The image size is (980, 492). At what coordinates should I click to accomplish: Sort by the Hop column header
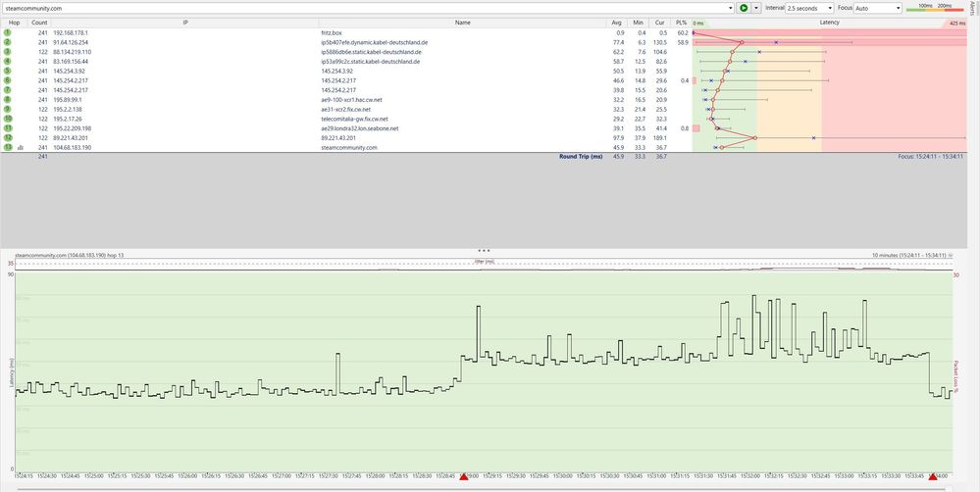coord(14,23)
